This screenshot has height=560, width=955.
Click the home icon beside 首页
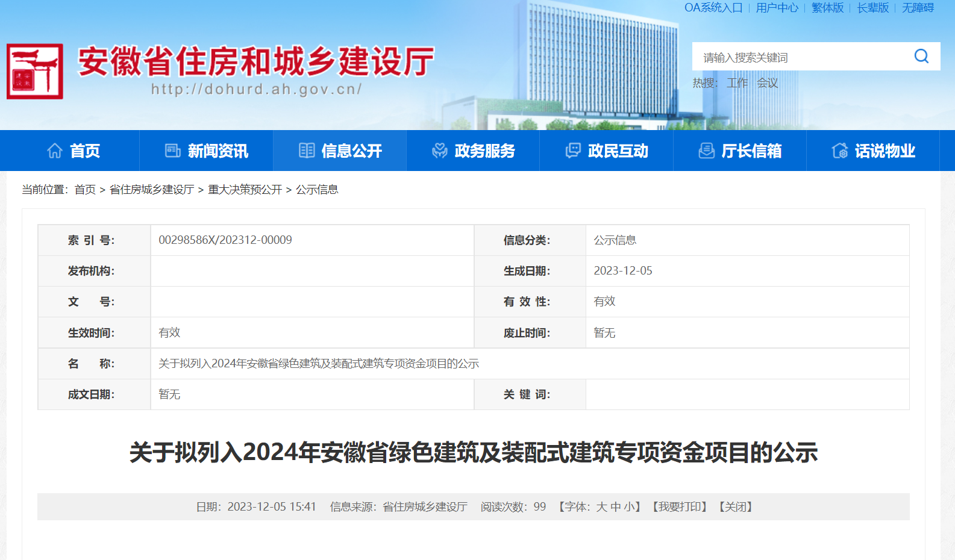click(x=55, y=151)
